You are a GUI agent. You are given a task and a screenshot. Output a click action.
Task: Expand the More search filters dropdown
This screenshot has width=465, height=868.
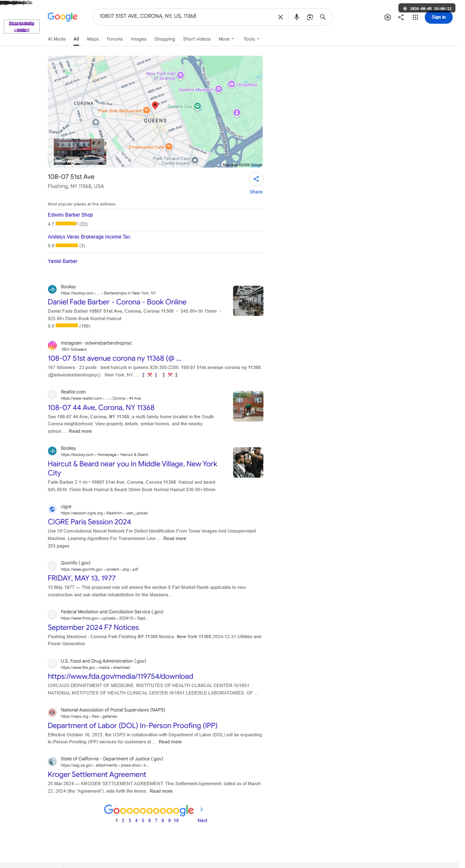(226, 39)
